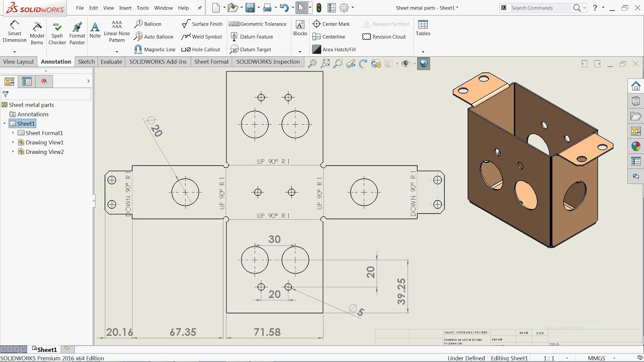Image resolution: width=644 pixels, height=362 pixels.
Task: Click the Rotate View icon
Action: [x=362, y=63]
